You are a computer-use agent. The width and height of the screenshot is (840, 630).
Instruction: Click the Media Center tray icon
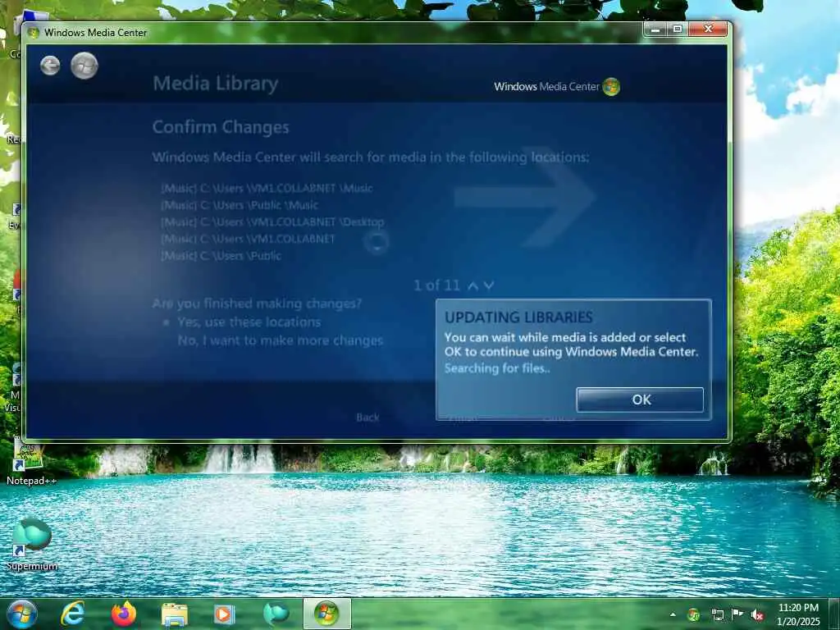694,614
